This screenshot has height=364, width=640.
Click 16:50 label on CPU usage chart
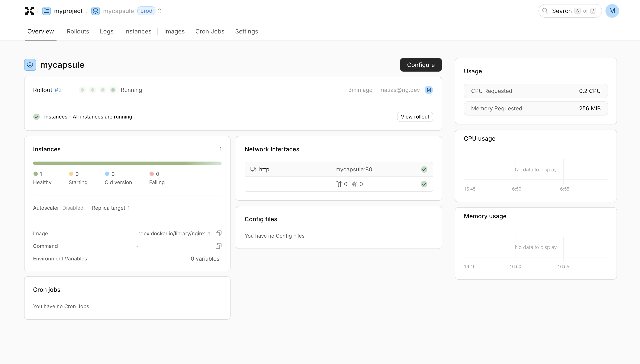[x=515, y=189]
